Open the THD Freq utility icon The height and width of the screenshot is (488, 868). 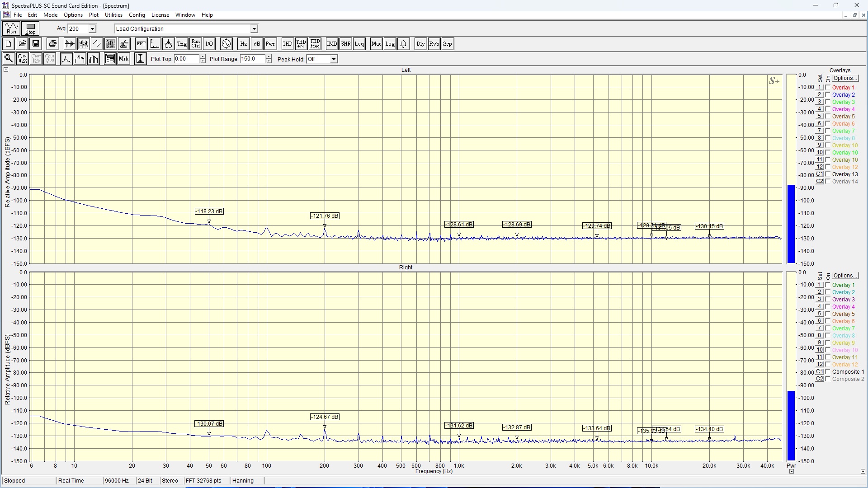coord(315,44)
